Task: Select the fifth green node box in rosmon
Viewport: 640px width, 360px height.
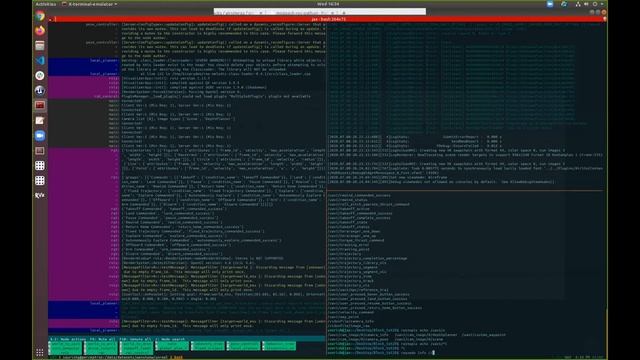Action: click(x=208, y=346)
